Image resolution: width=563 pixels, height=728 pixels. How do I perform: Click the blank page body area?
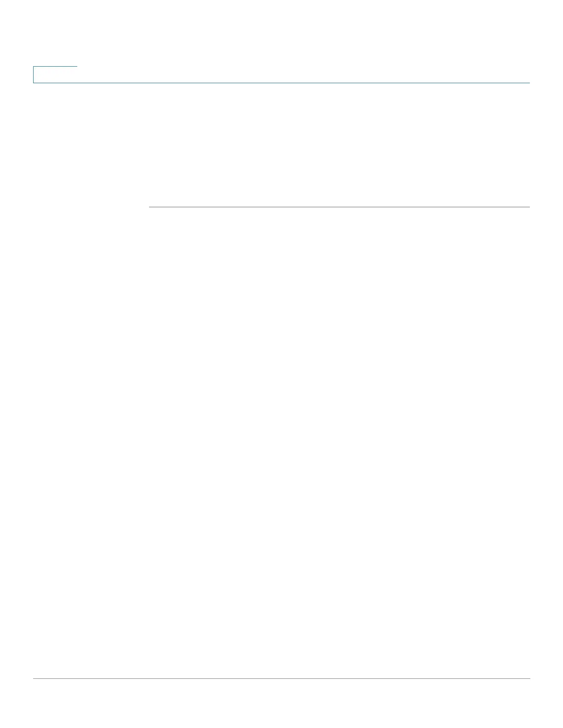point(339,441)
